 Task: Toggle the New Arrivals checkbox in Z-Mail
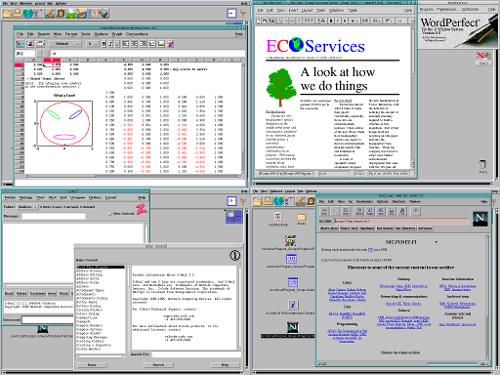pyautogui.click(x=110, y=213)
